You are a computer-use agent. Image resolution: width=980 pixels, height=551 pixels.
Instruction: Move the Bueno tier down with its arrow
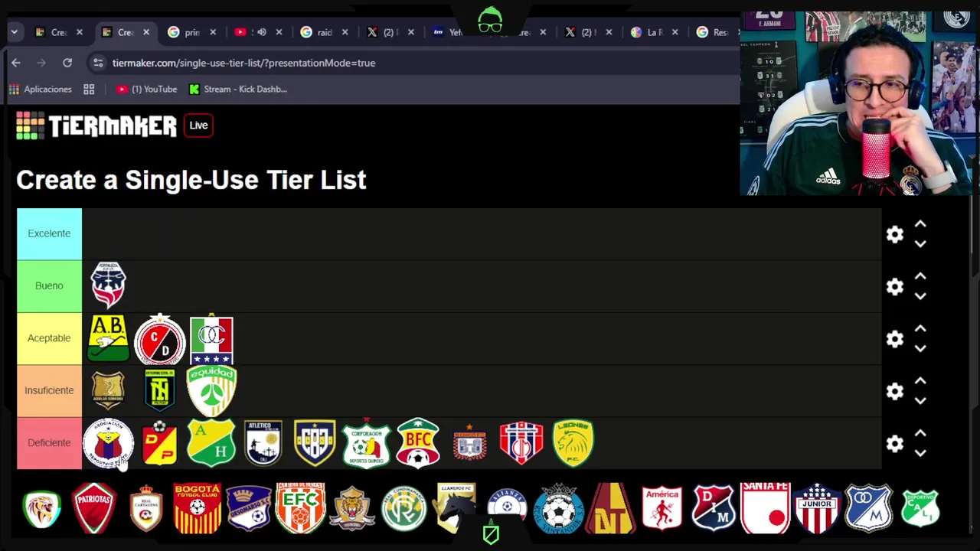[920, 295]
